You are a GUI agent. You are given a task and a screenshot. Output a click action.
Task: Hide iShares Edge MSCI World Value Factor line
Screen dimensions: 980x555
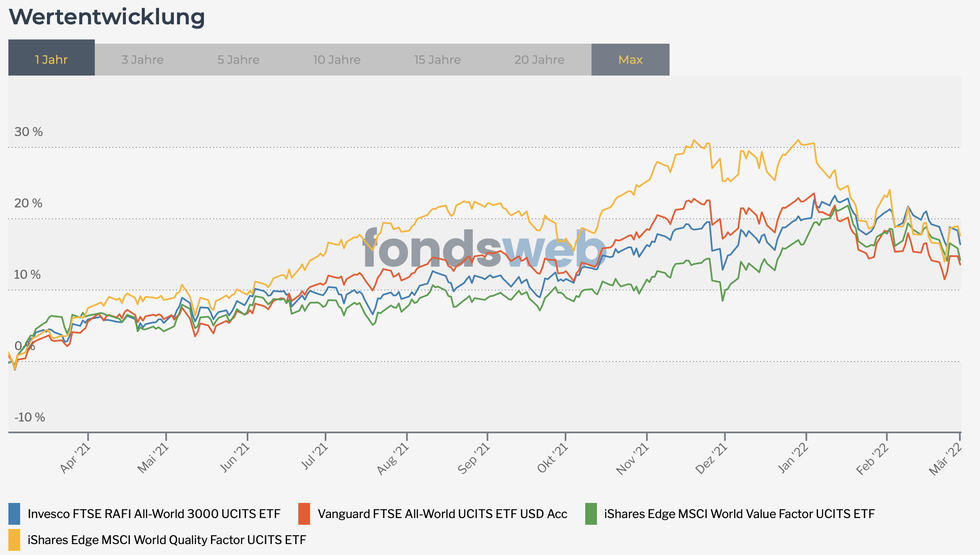(x=739, y=514)
